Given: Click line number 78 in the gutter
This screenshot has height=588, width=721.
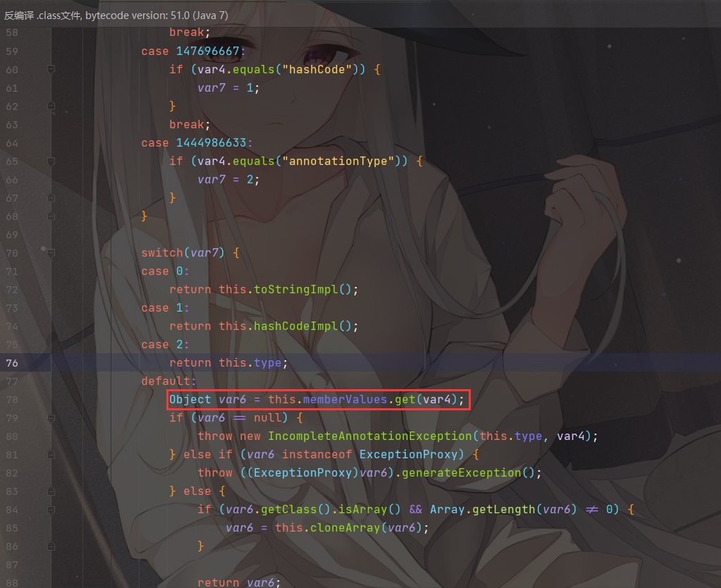Looking at the screenshot, I should (12, 400).
